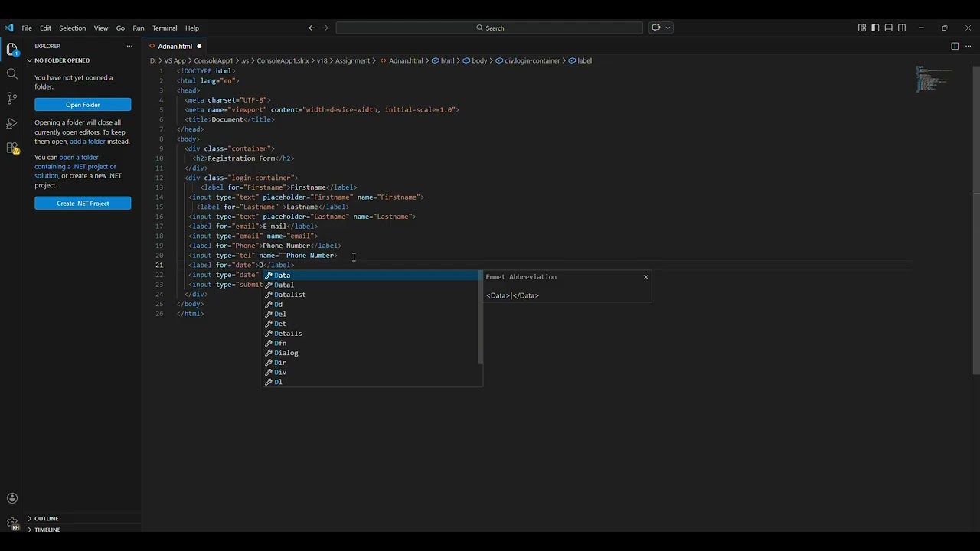Open the Copilot dropdown chevron
This screenshot has width=980, height=551.
668,28
